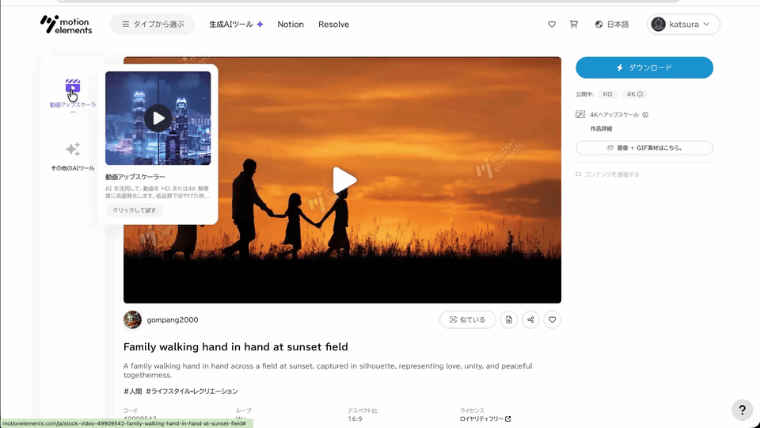Open other AI tools sparkle icon
The image size is (760, 428).
coord(72,149)
